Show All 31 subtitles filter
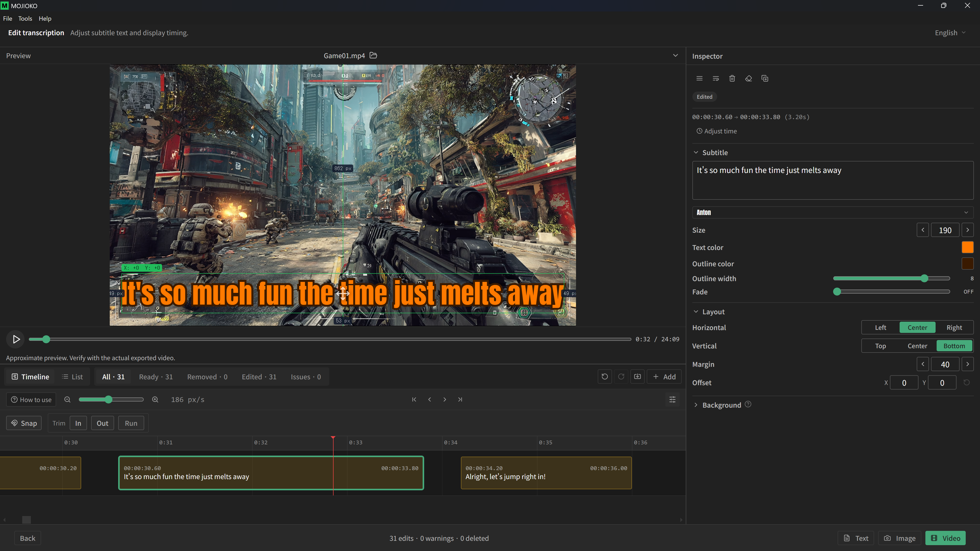980x551 pixels. (113, 377)
